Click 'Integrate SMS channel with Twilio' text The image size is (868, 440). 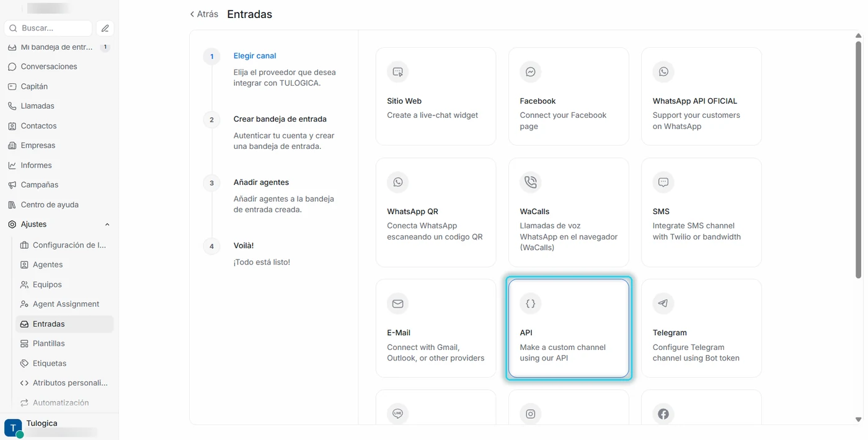coord(696,231)
